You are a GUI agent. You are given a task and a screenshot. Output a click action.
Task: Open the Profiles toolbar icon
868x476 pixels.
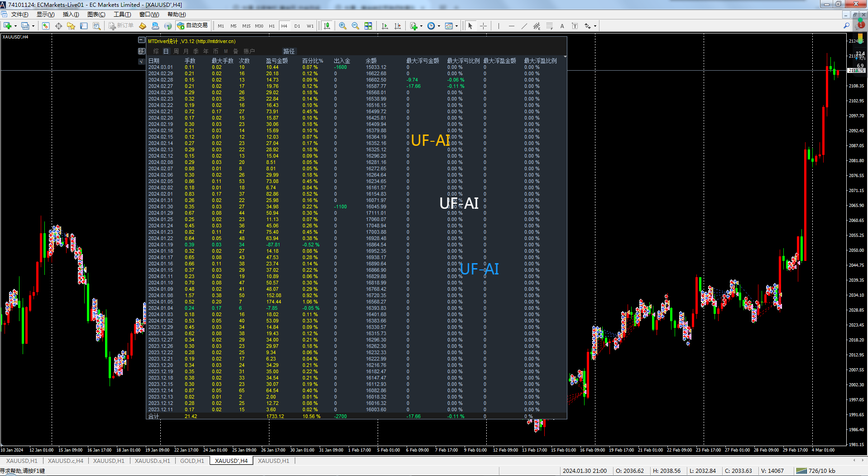[25, 26]
